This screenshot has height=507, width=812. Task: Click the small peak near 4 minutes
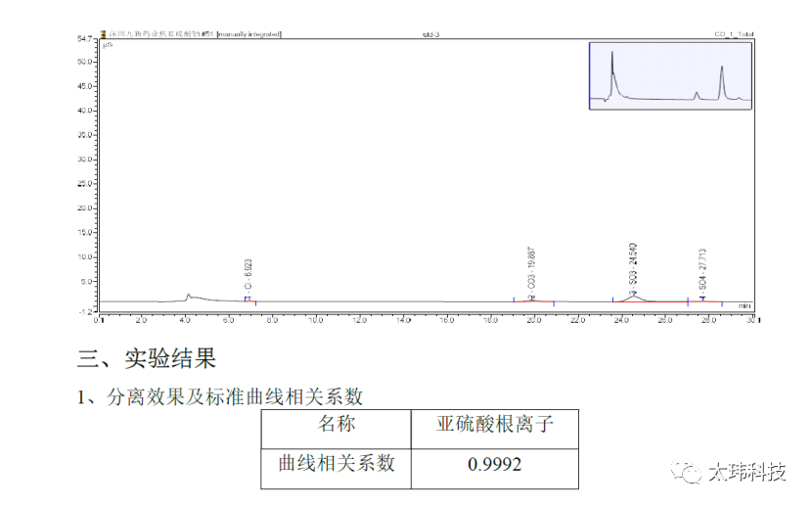tap(189, 295)
